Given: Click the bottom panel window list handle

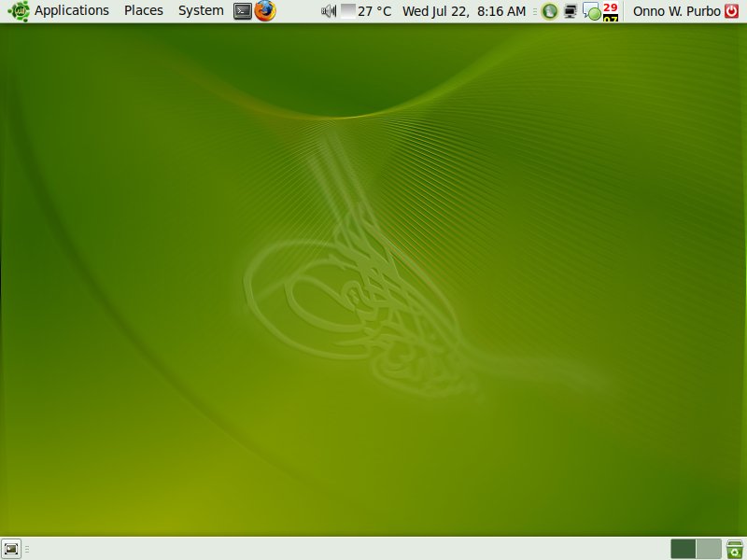Looking at the screenshot, I should click(27, 549).
